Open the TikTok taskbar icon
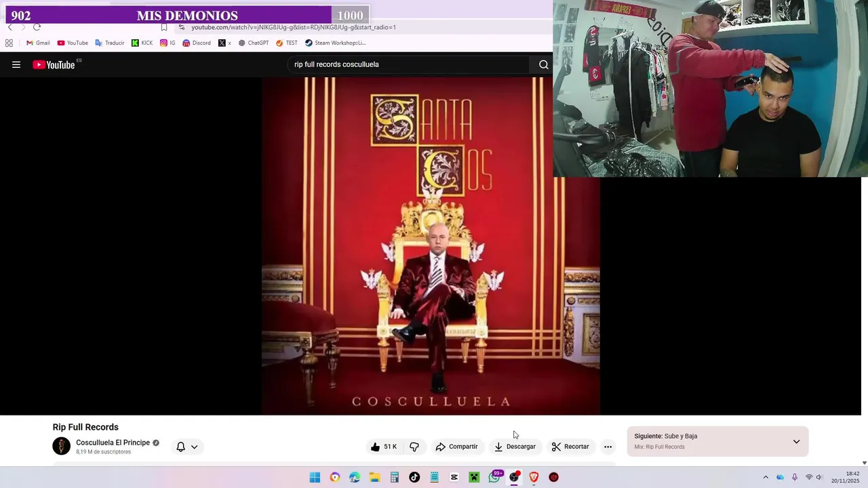Screen dimensions: 868x488 (x=414, y=477)
